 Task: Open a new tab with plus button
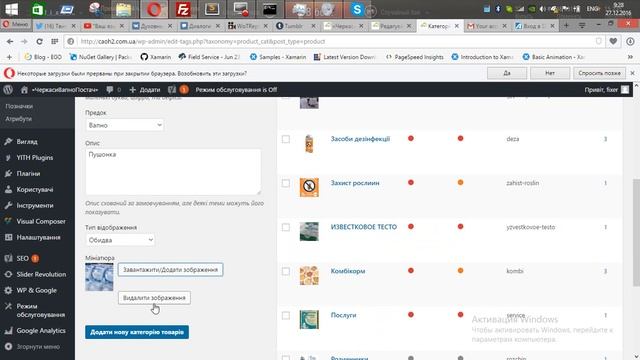[566, 25]
